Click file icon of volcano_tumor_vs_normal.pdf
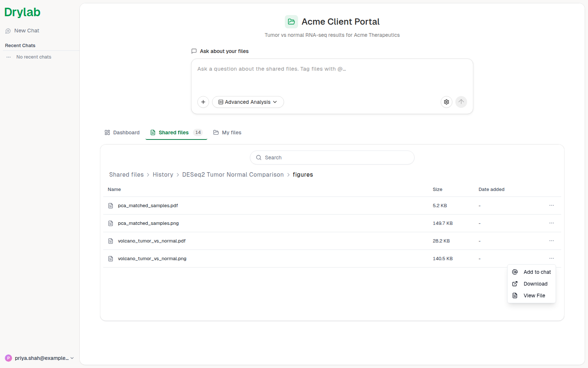This screenshot has height=368, width=588. point(111,241)
